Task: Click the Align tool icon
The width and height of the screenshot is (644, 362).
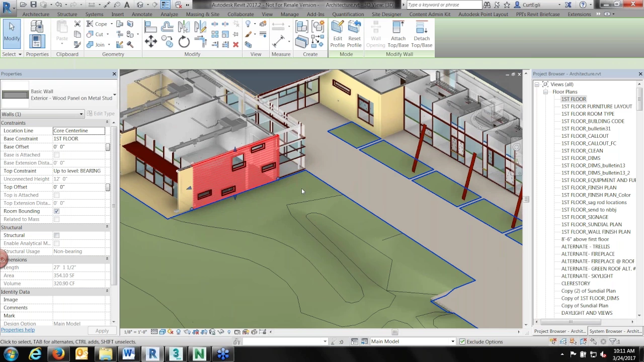Action: (150, 27)
